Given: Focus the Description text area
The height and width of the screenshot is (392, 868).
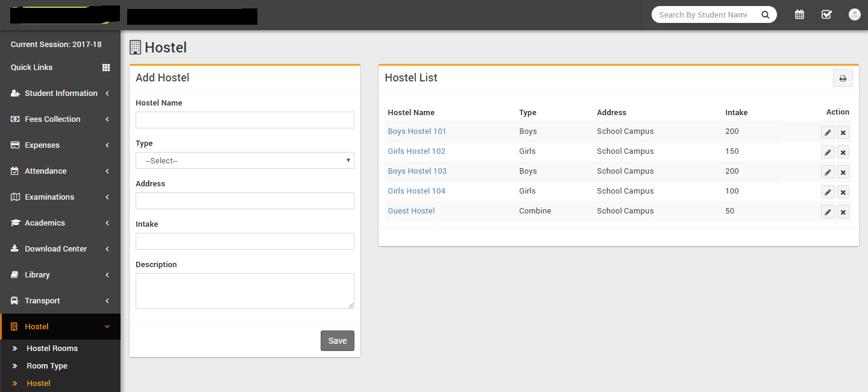Looking at the screenshot, I should click(245, 291).
